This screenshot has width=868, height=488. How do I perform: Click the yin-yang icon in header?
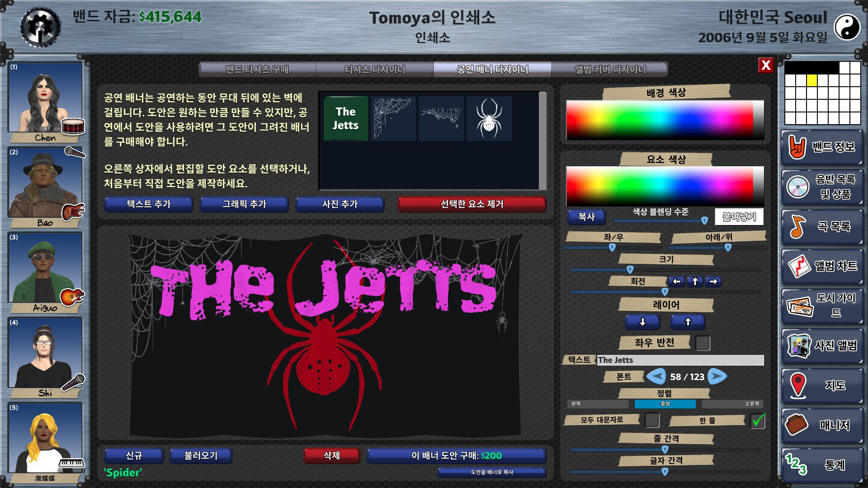(846, 27)
